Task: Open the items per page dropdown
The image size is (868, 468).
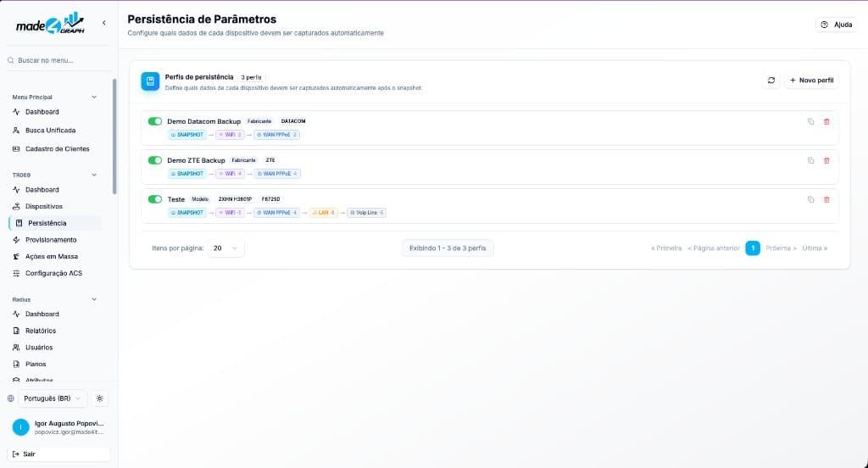Action: [225, 248]
